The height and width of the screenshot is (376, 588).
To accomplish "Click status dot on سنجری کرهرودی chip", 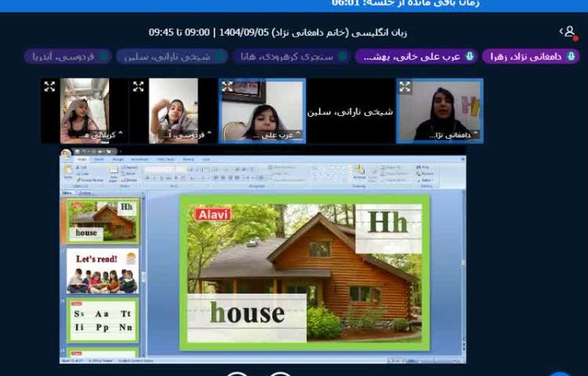I will (x=342, y=56).
